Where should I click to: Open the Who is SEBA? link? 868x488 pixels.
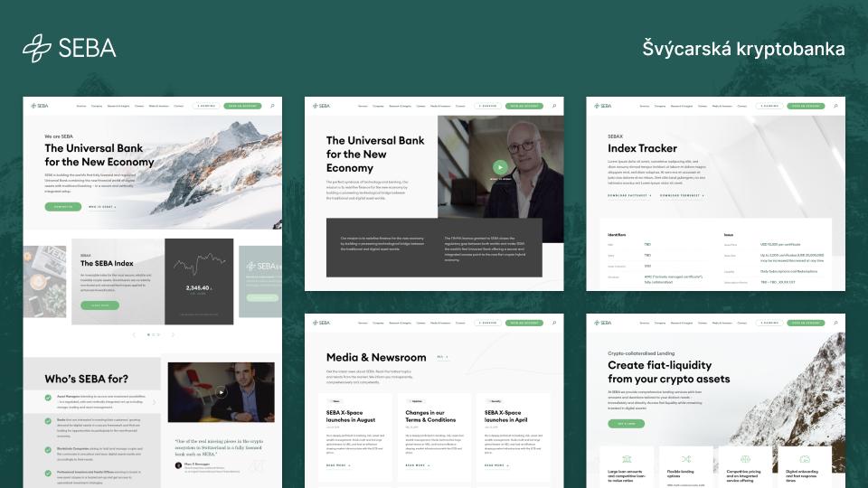(102, 207)
